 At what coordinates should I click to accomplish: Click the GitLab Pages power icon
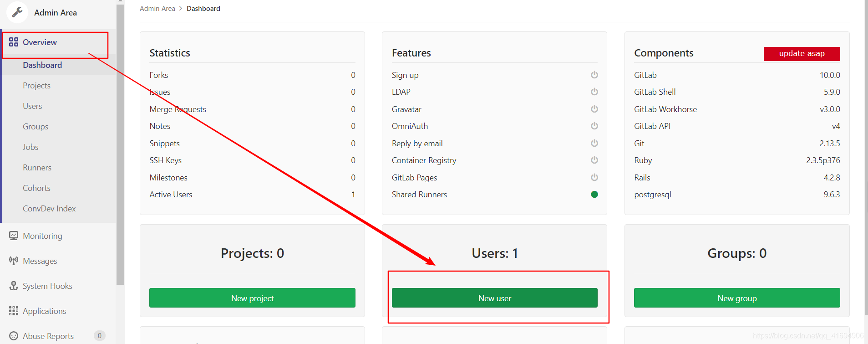(594, 177)
